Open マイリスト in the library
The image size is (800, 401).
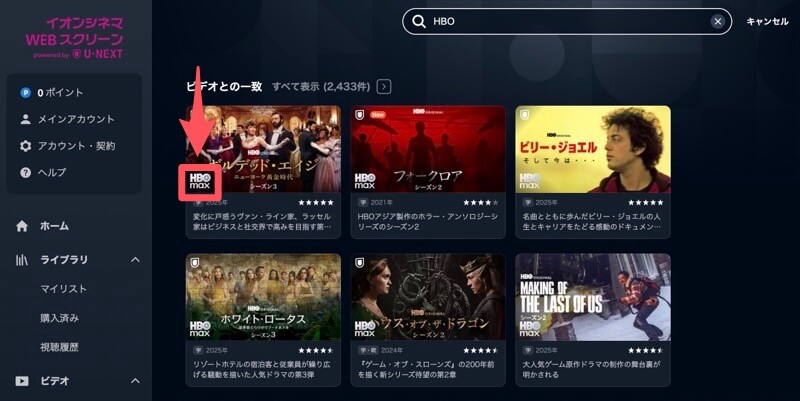[63, 289]
